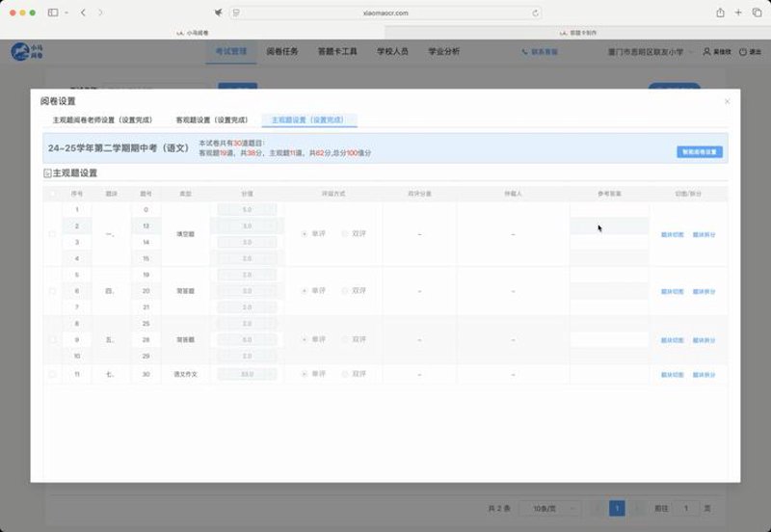Click the reference answer cell for question 28

point(609,340)
